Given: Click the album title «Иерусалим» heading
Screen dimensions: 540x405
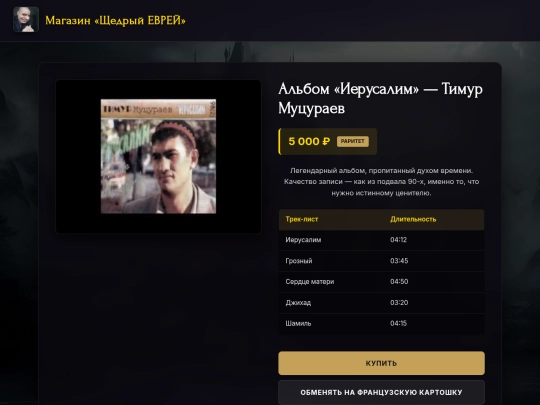Looking at the screenshot, I should pos(380,98).
